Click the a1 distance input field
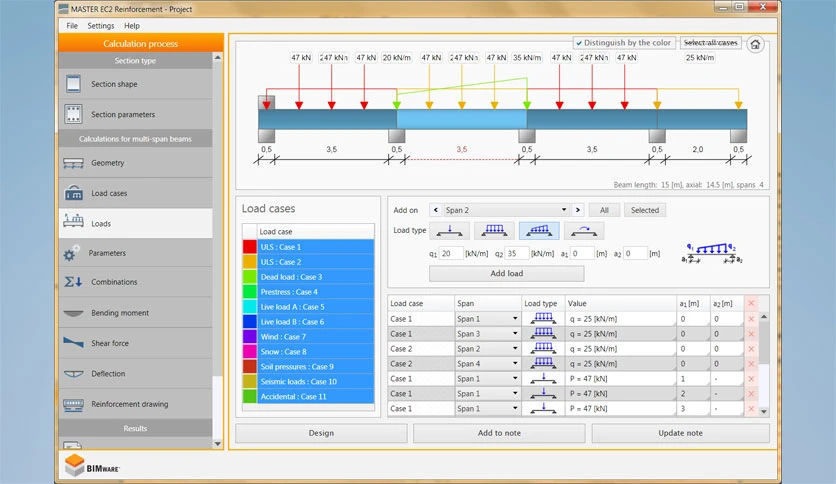836x484 pixels. tap(582, 254)
